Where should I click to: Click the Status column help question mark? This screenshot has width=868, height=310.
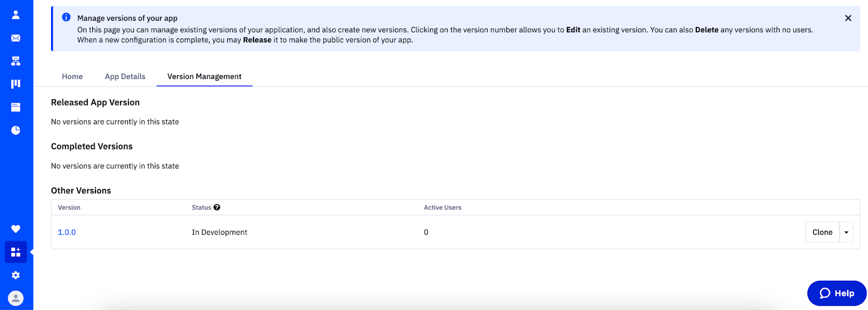pyautogui.click(x=217, y=207)
